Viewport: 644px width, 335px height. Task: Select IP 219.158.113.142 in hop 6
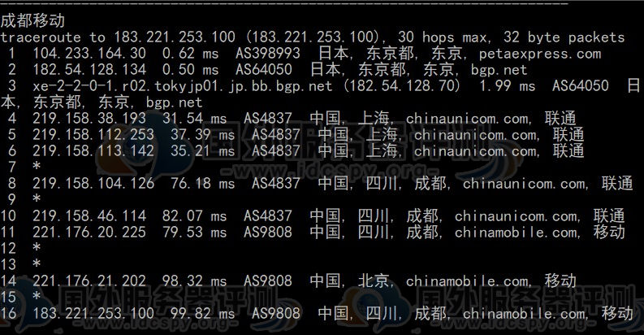point(93,151)
